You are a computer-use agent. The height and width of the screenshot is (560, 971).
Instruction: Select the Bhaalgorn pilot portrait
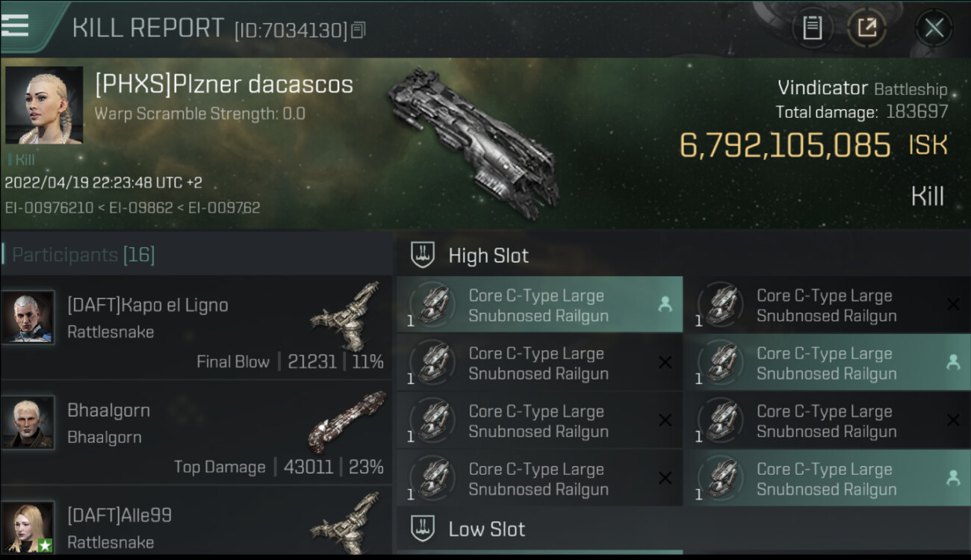(28, 422)
